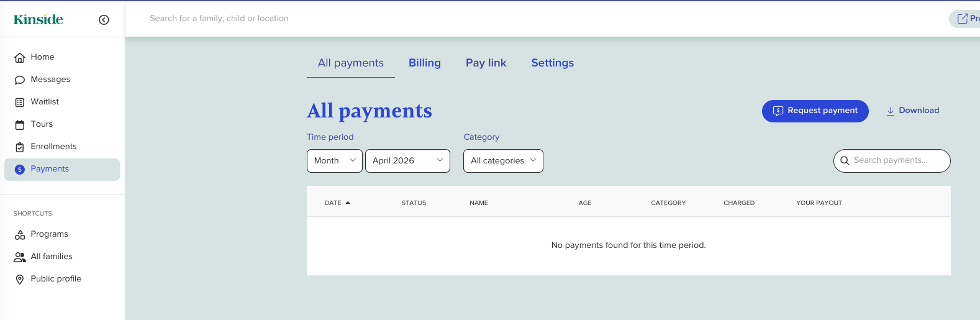Viewport: 980px width, 320px height.
Task: Open Tours in the sidebar
Action: [x=62, y=124]
